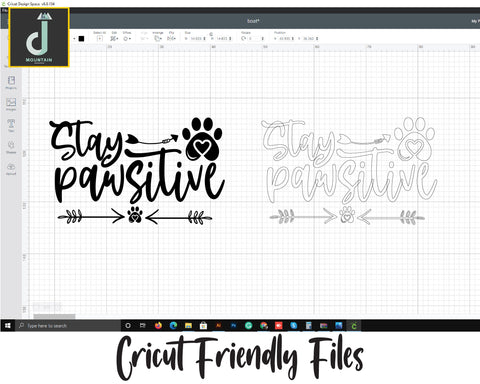The height and width of the screenshot is (384, 480).
Task: Open the Projects panel in the sidebar
Action: [11, 82]
